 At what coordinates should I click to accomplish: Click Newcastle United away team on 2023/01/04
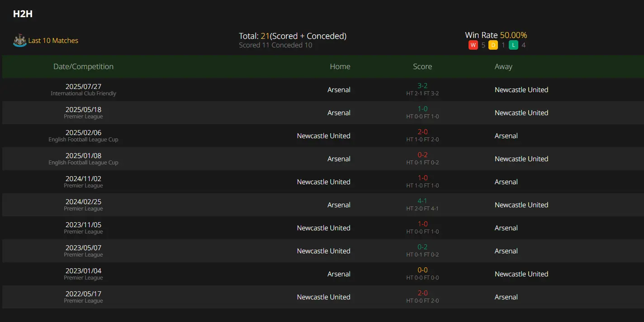coord(521,274)
